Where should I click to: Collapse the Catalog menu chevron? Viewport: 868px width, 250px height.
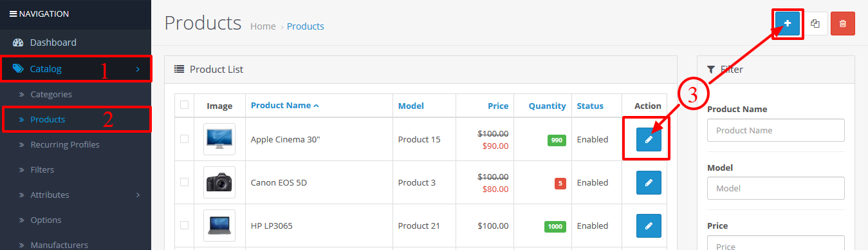138,69
